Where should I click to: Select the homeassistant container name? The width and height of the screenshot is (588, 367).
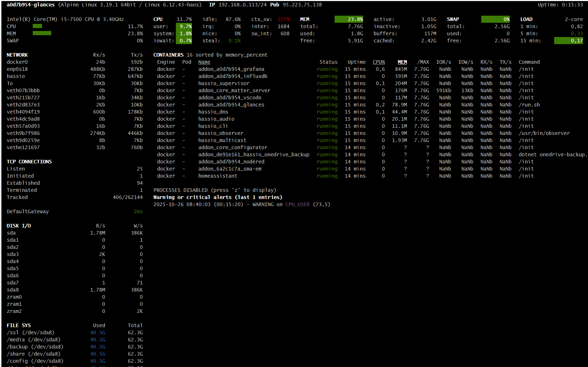(217, 176)
